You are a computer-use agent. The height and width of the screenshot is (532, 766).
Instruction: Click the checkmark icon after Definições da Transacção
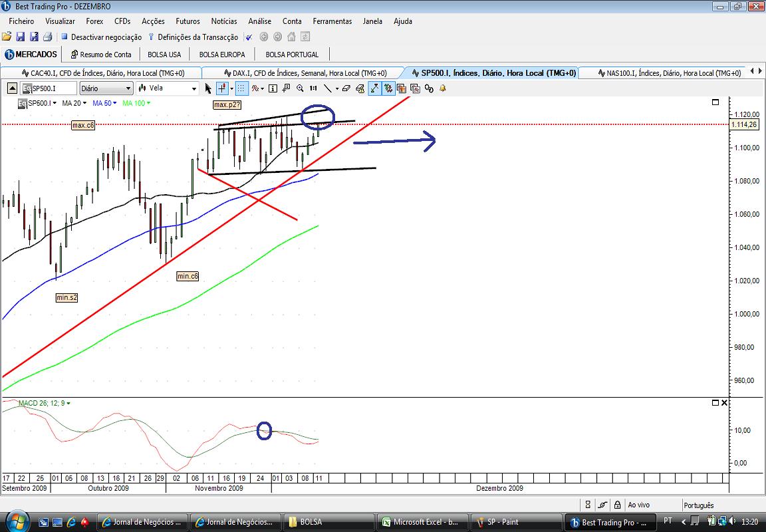pyautogui.click(x=249, y=37)
